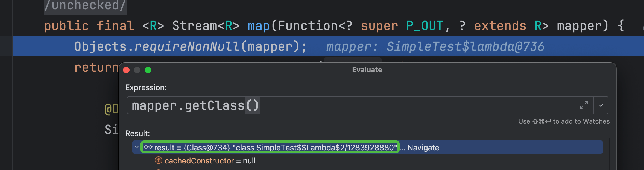Click the inline SimpleTest$lambda@736 debugger value
The height and width of the screenshot is (170, 644).
tap(465, 46)
